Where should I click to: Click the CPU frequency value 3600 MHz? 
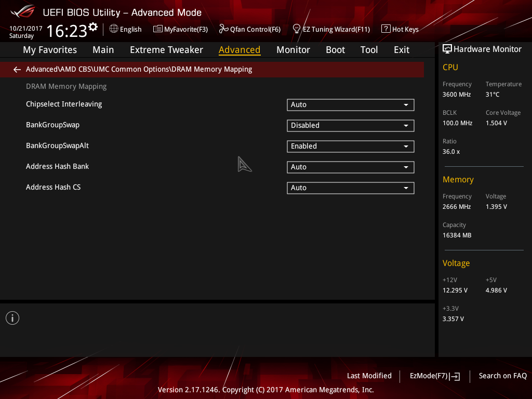click(457, 95)
